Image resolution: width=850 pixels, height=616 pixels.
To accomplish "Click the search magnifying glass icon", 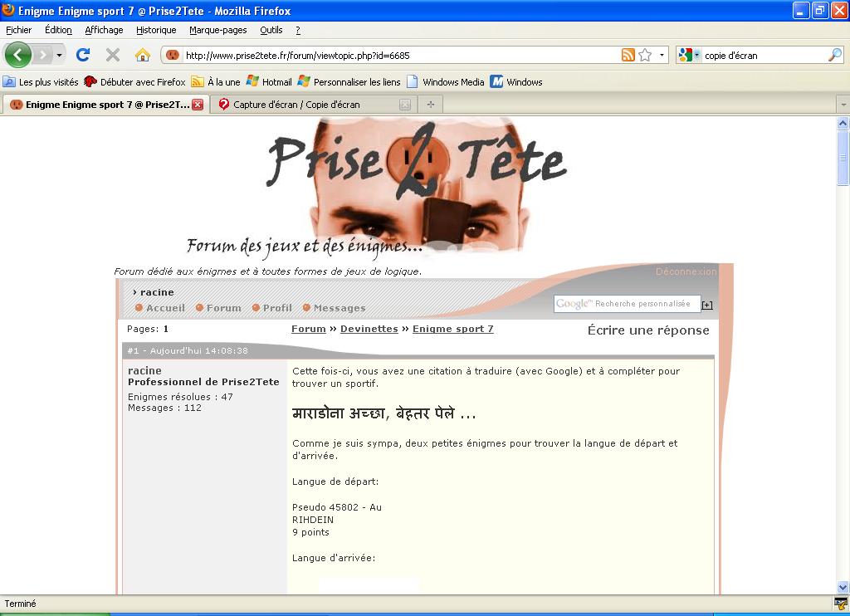I will (x=834, y=55).
